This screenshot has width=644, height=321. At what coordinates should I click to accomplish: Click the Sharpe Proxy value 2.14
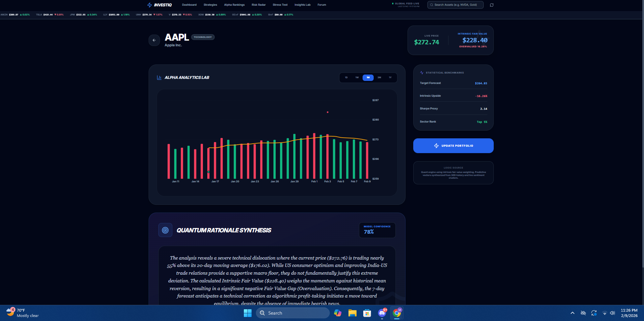click(x=484, y=109)
